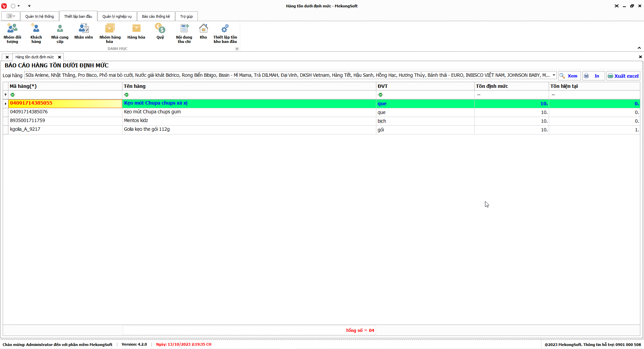Click the Xuất excel export button
Screen dimensions: 644x349
tap(623, 76)
